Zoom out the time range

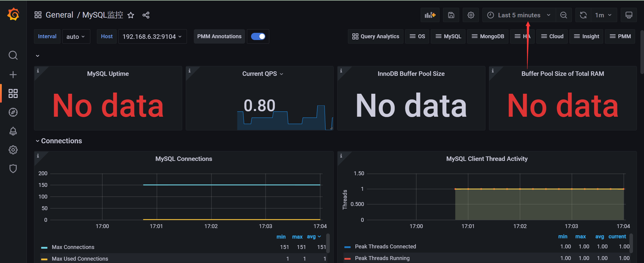point(563,15)
